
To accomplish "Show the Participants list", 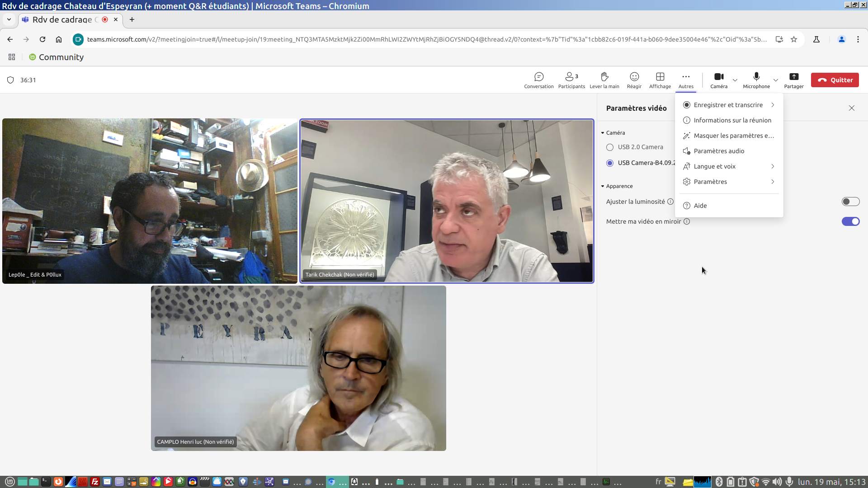I will point(571,80).
